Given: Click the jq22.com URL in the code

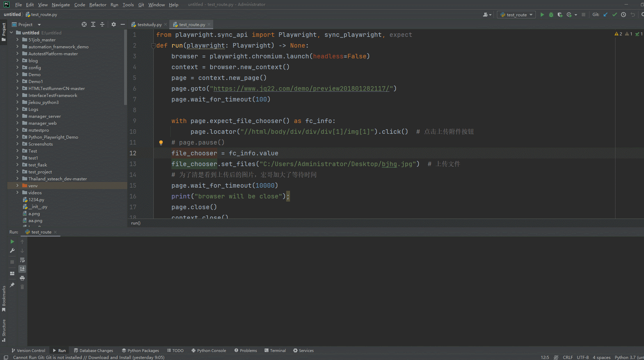Looking at the screenshot, I should click(301, 89).
